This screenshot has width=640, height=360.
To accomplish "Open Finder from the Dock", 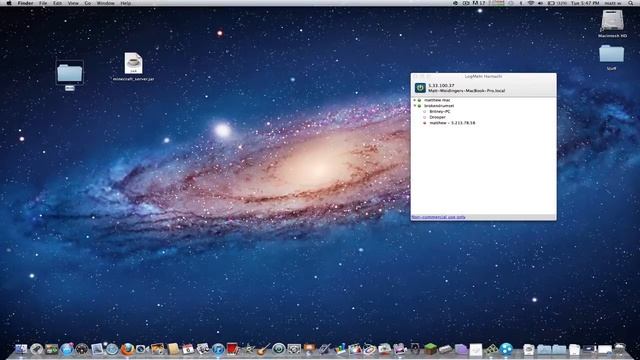I will (21, 349).
